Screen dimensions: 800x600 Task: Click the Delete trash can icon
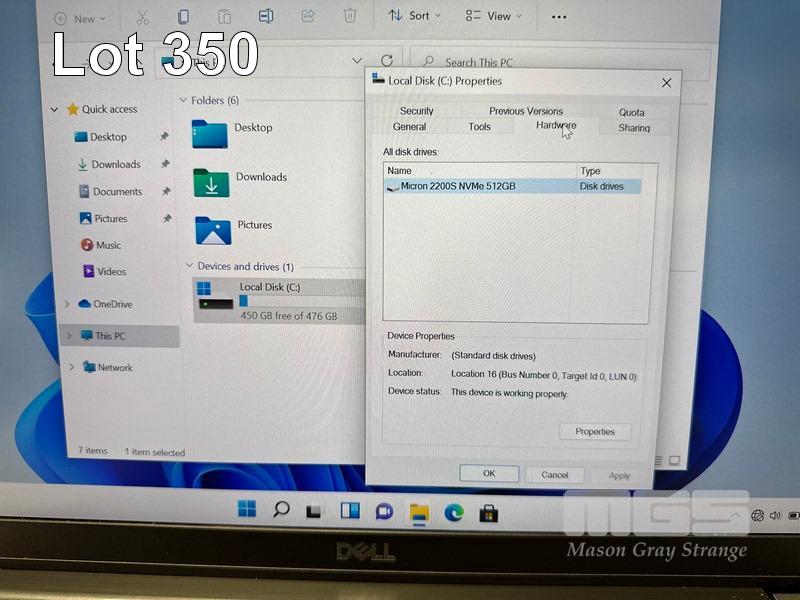[x=350, y=16]
